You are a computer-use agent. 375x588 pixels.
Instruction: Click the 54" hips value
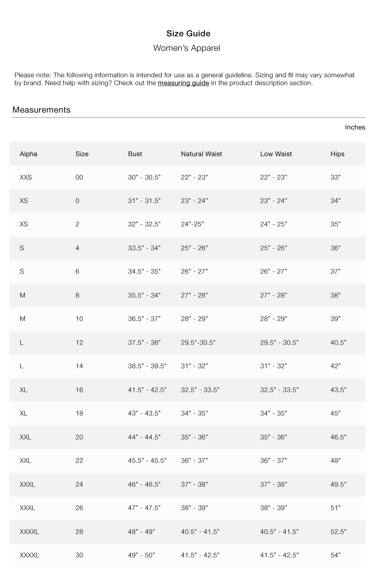(336, 555)
